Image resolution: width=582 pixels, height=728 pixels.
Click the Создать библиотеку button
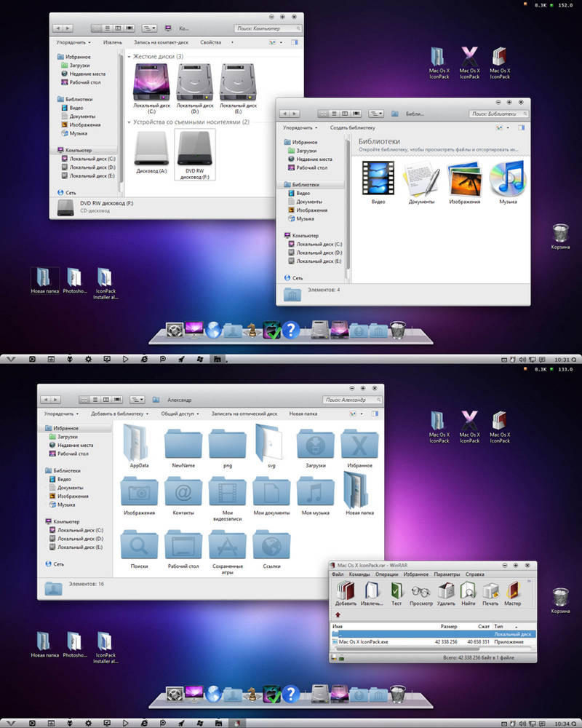tap(354, 126)
